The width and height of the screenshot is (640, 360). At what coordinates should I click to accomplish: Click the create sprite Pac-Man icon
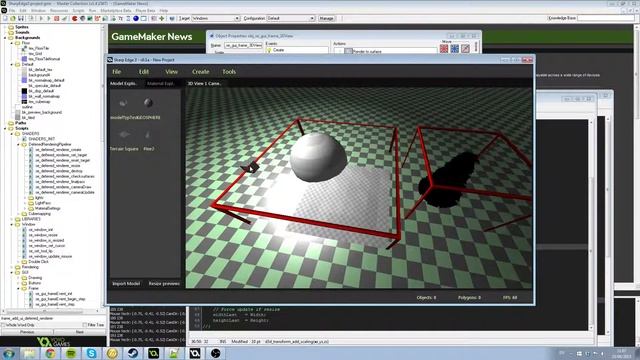coord(75,18)
